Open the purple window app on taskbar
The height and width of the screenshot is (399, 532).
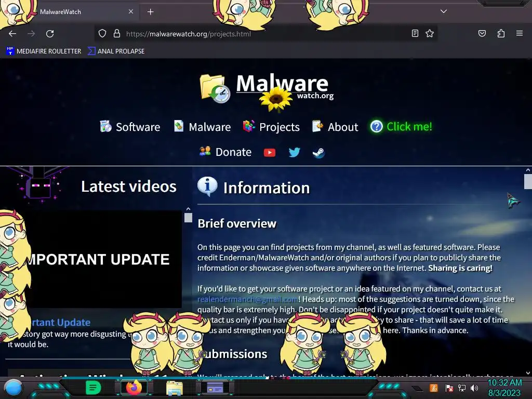click(x=215, y=388)
